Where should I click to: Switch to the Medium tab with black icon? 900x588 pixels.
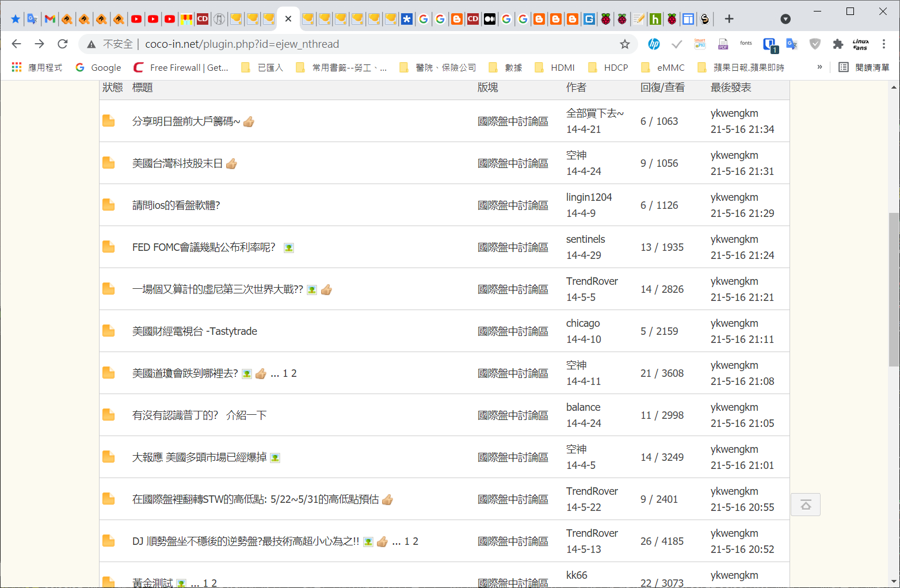[x=490, y=19]
